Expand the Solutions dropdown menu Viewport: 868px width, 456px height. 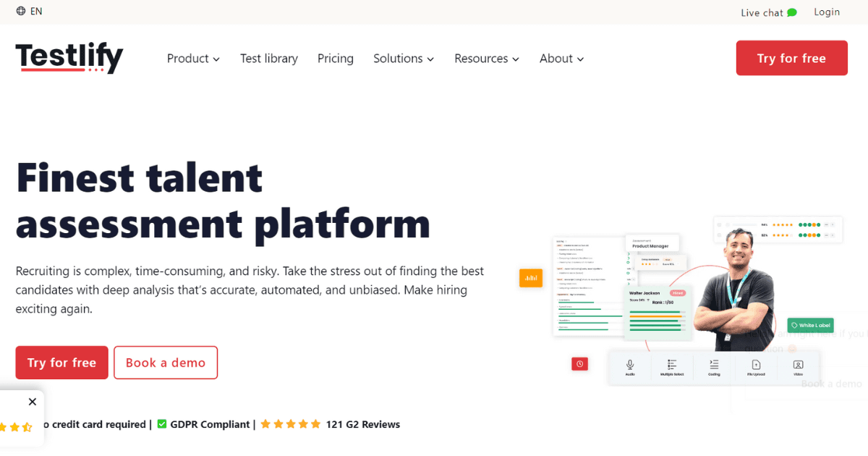click(404, 59)
